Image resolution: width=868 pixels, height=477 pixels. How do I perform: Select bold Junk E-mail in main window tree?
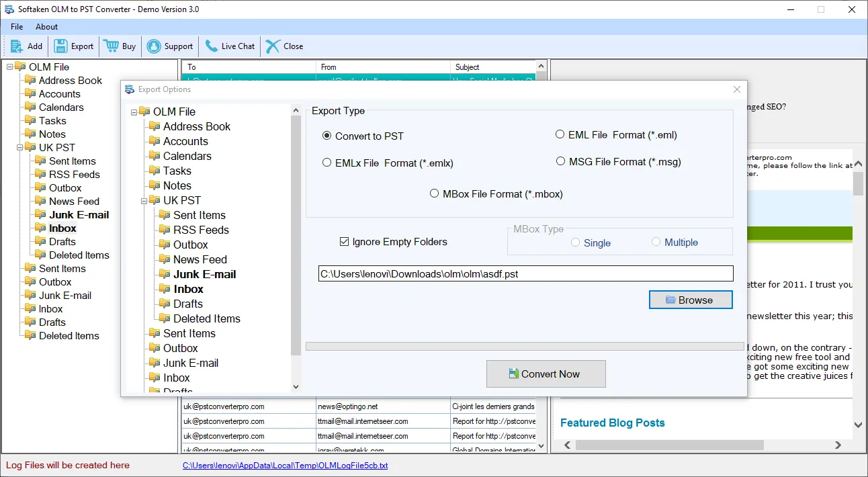79,215
